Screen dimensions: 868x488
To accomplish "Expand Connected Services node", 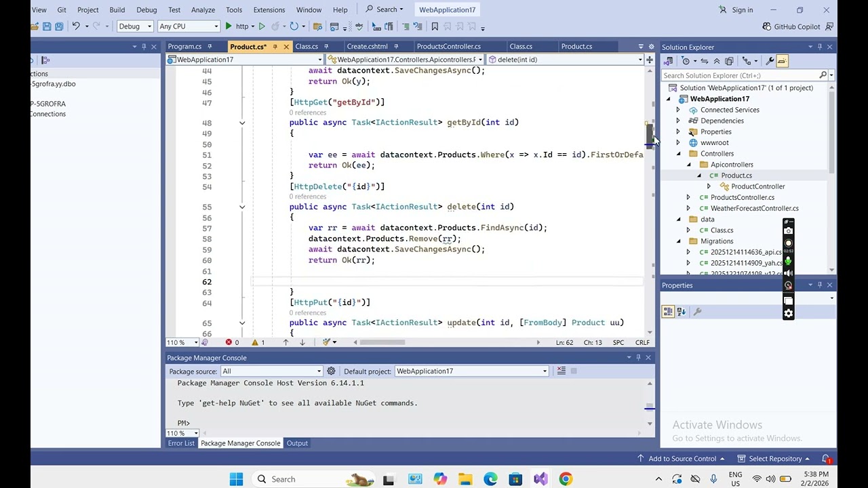I will pyautogui.click(x=677, y=110).
